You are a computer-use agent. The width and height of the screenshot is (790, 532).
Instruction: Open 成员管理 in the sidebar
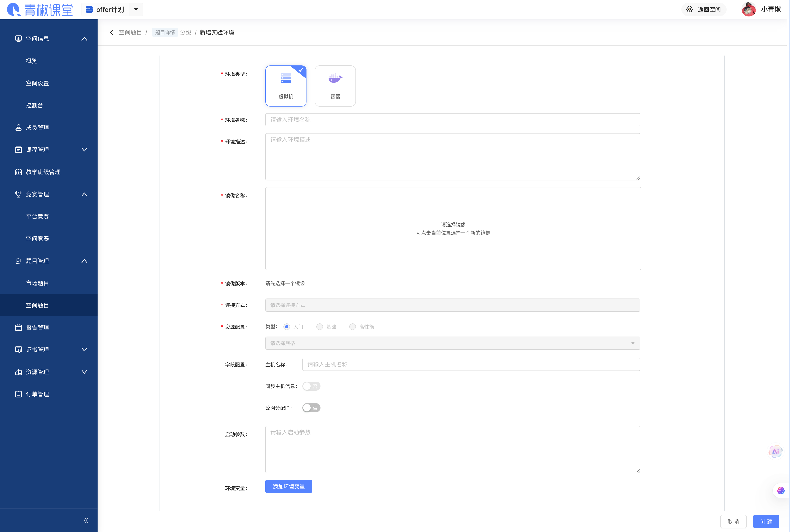pyautogui.click(x=37, y=128)
